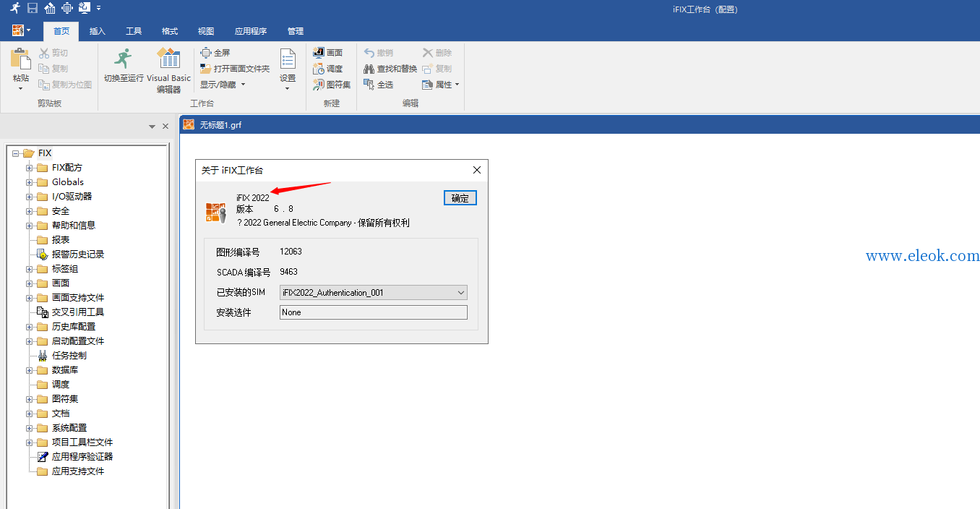Expand the FIX配方 tree folder

(x=30, y=168)
